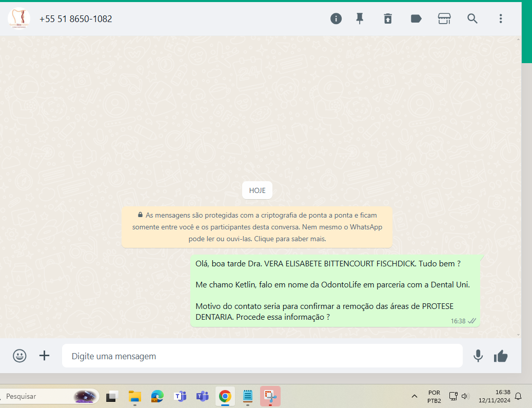Viewport: 532px width, 408px height.
Task: Focus the 'Digite uma mensagem' field
Action: point(262,356)
